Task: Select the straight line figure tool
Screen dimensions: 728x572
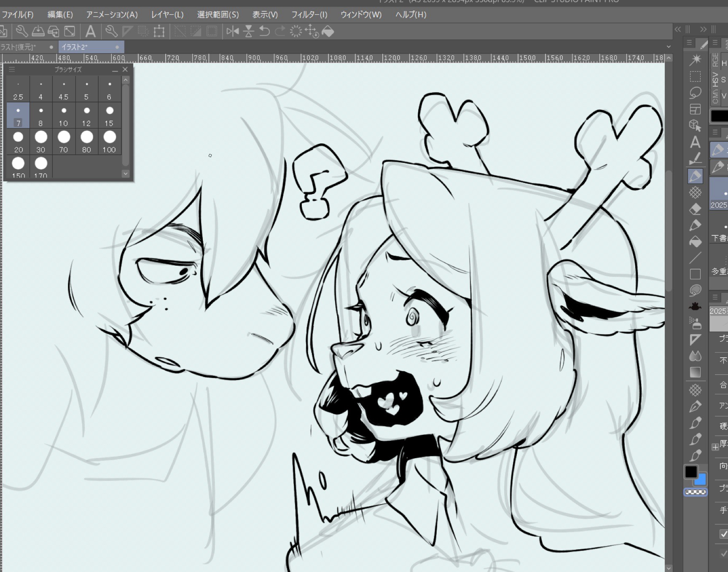Action: point(695,258)
